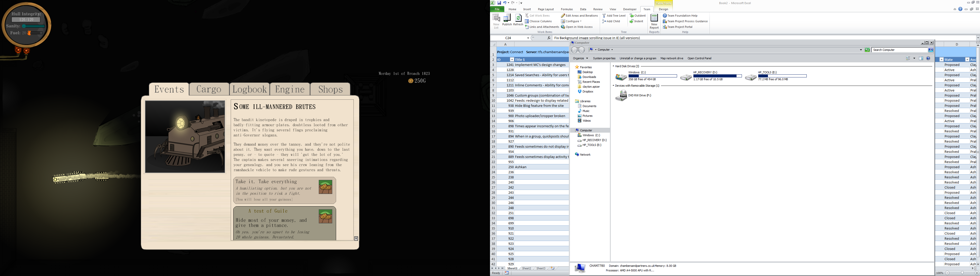Open address bar history dropdown in Explorer
The image size is (980, 276).
pyautogui.click(x=861, y=50)
